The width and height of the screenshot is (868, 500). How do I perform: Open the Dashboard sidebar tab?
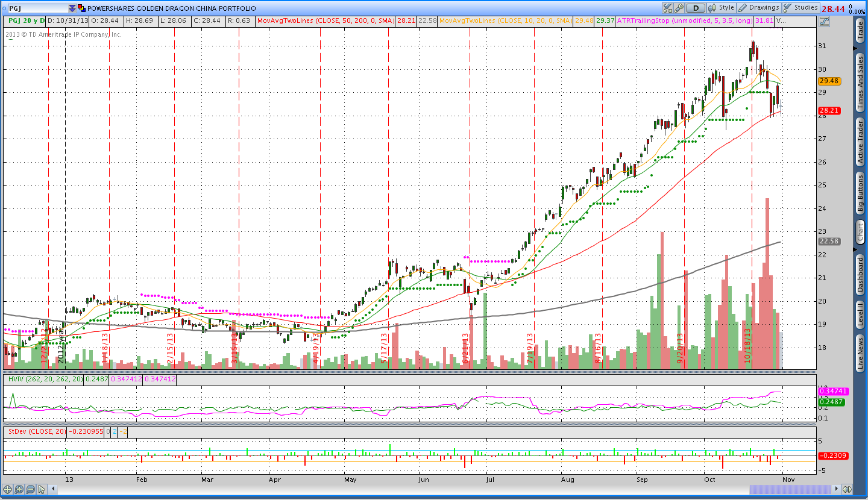click(860, 275)
